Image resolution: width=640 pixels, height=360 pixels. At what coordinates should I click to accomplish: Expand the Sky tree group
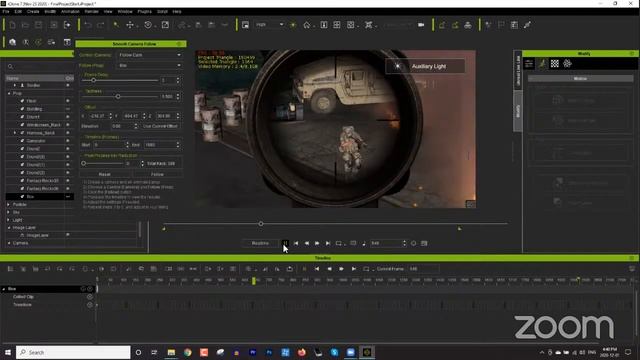[x=9, y=212]
